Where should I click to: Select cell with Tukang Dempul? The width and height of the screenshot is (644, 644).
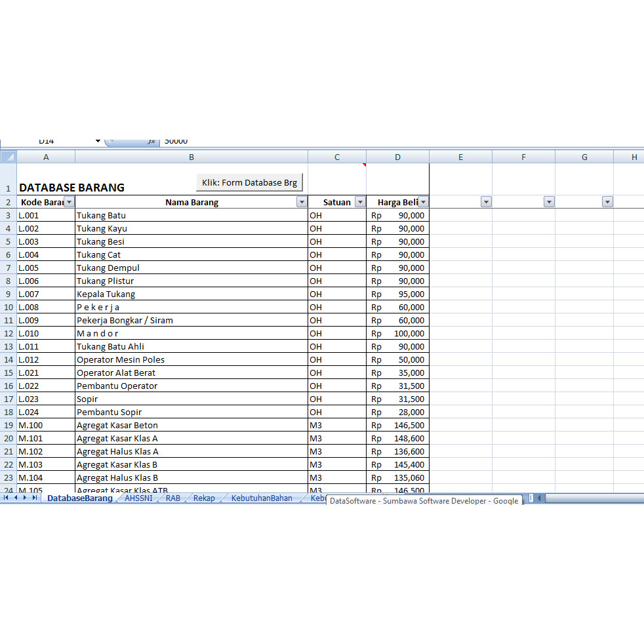191,268
